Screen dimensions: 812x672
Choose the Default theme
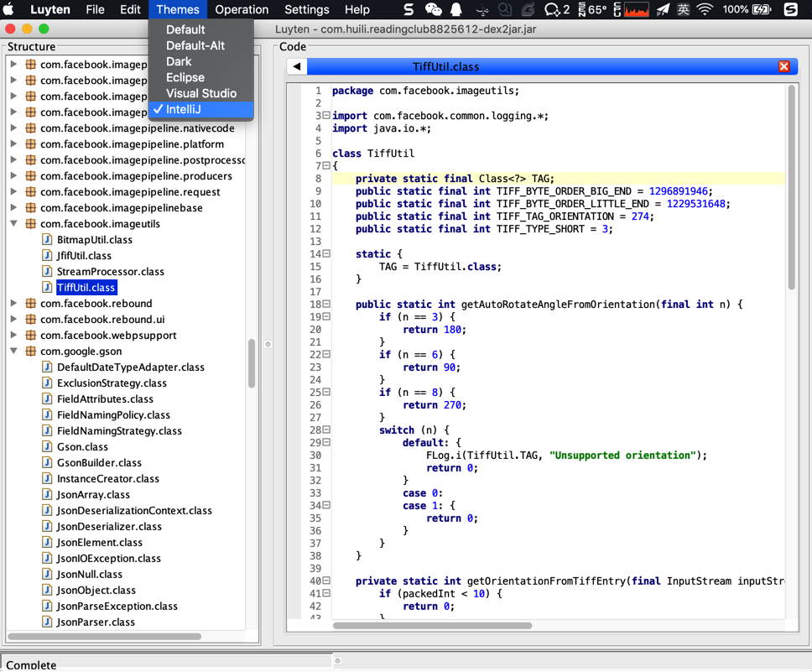coord(201,29)
